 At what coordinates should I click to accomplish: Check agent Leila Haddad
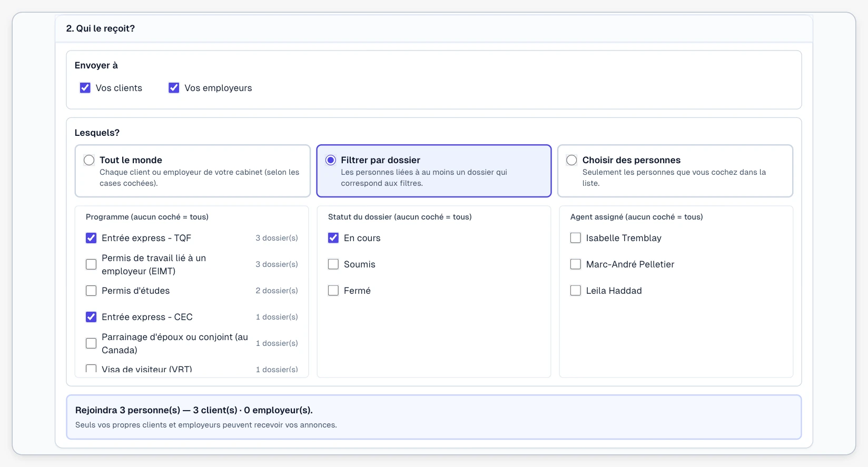click(x=576, y=291)
